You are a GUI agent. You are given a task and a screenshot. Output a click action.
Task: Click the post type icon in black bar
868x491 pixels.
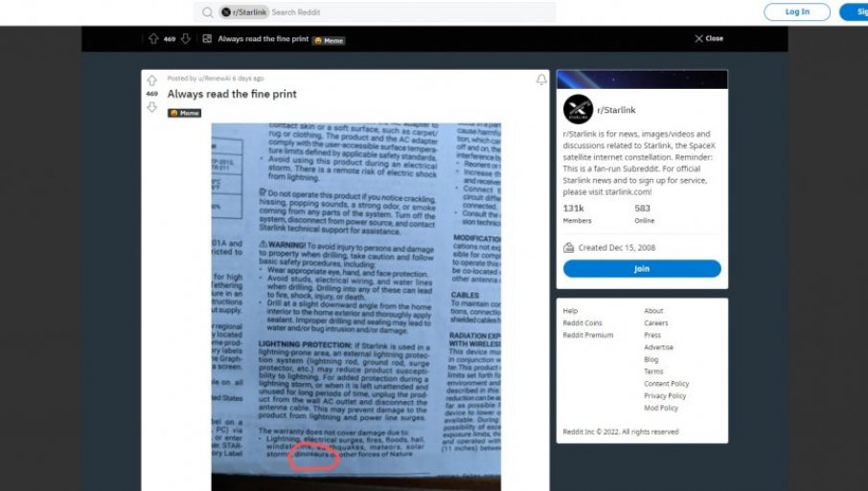[x=207, y=38]
